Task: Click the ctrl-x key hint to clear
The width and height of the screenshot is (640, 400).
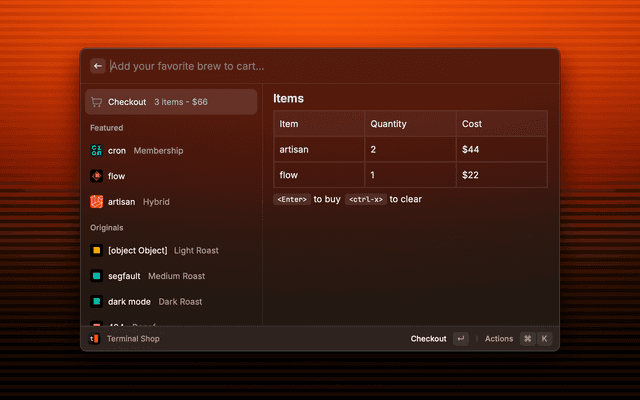Action: [x=365, y=199]
